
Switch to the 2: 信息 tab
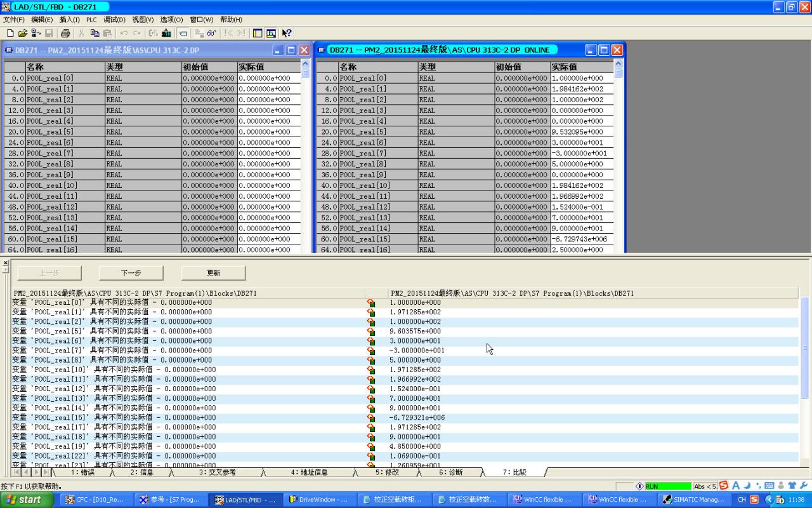coord(142,472)
